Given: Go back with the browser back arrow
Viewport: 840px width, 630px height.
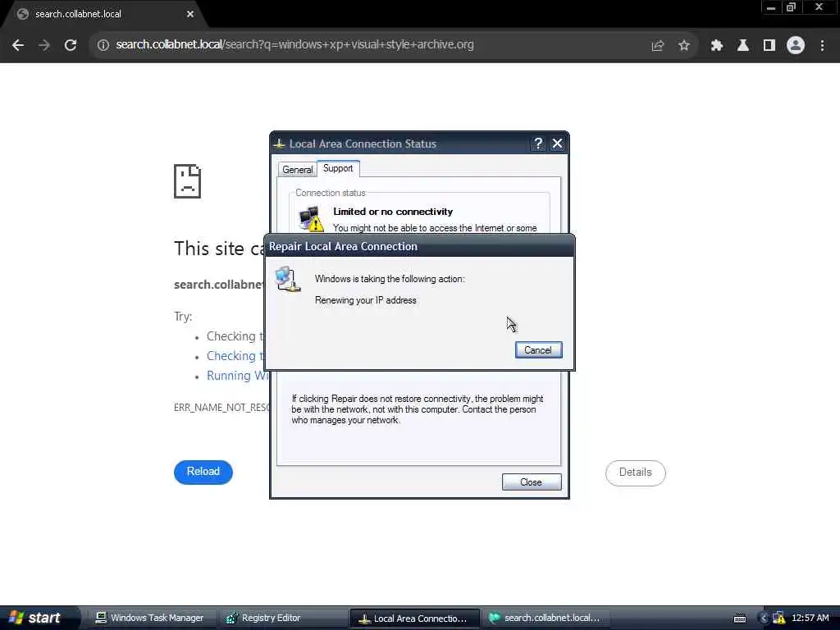Looking at the screenshot, I should [x=18, y=45].
